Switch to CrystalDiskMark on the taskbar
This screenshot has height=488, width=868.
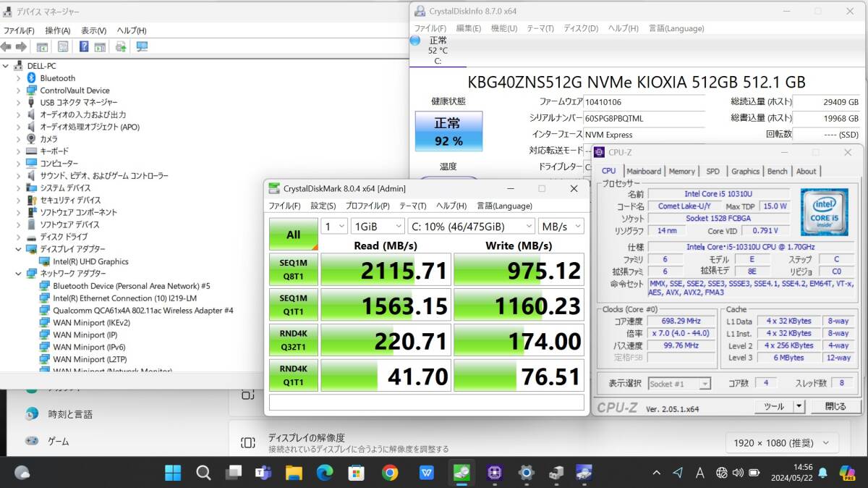tap(461, 473)
